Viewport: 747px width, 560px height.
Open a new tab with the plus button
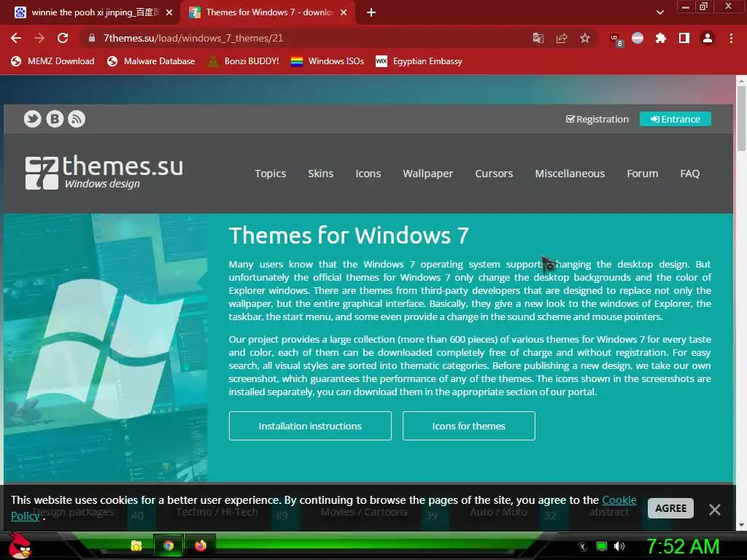point(371,12)
